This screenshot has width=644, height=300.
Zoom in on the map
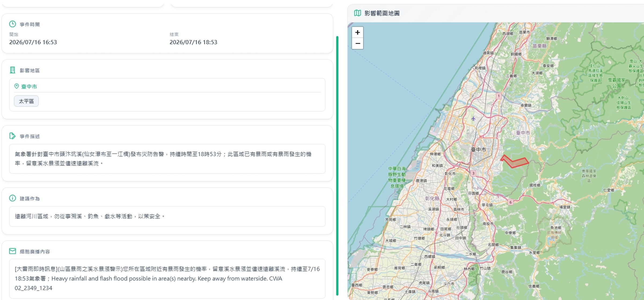(357, 32)
